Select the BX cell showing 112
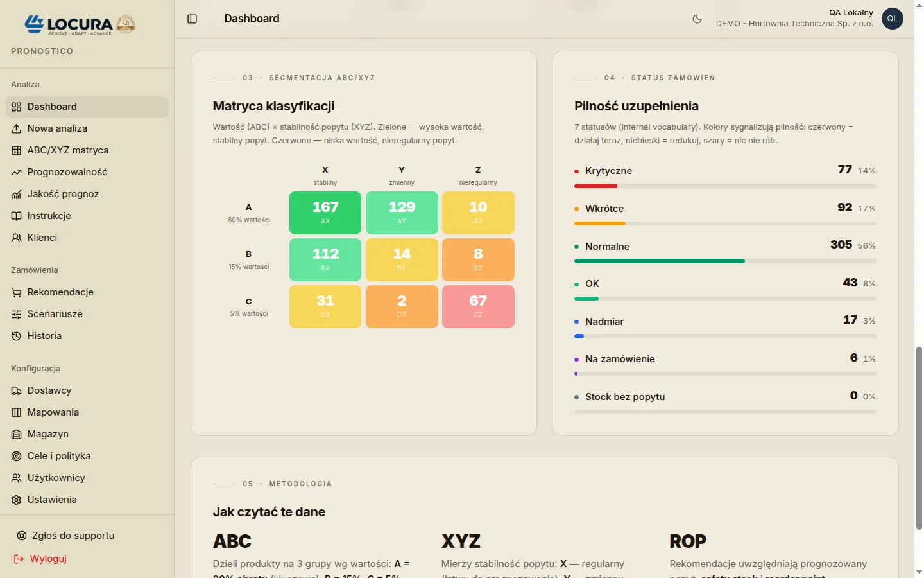Viewport: 924px width, 578px height. (x=325, y=259)
